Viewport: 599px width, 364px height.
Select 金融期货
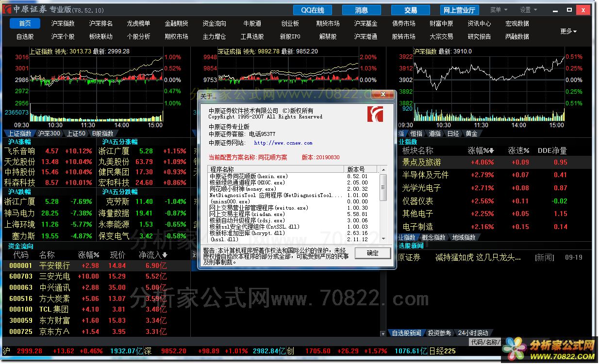tap(177, 23)
